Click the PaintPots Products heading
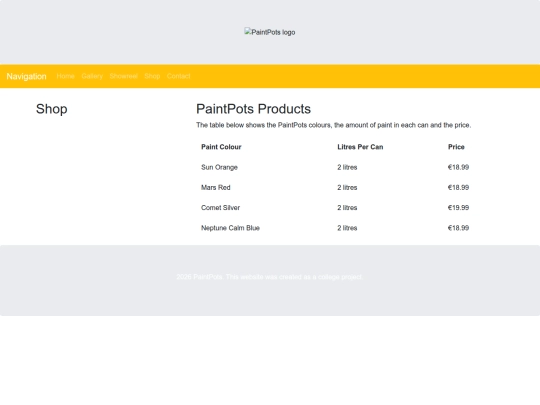The width and height of the screenshot is (540, 405). click(253, 109)
